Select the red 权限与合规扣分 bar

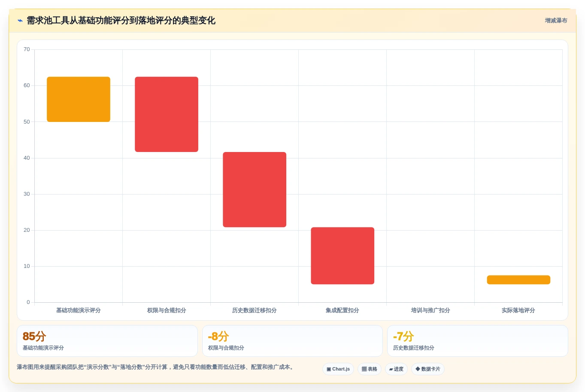point(167,114)
